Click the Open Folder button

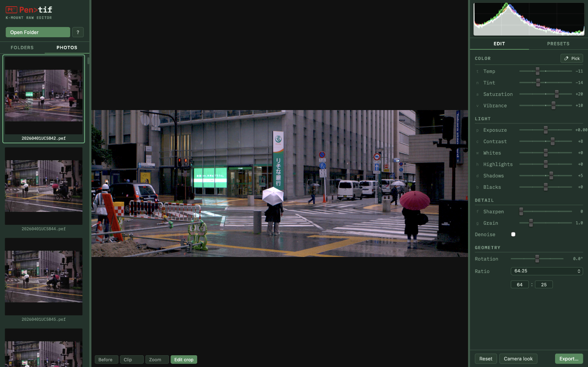tap(38, 32)
